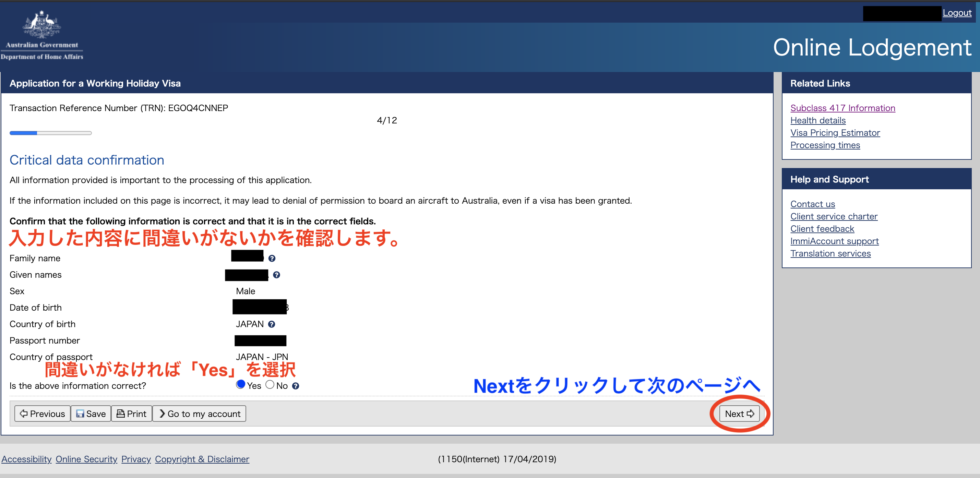Select Yes for information correct
Screen dimensions: 980x478
click(240, 384)
